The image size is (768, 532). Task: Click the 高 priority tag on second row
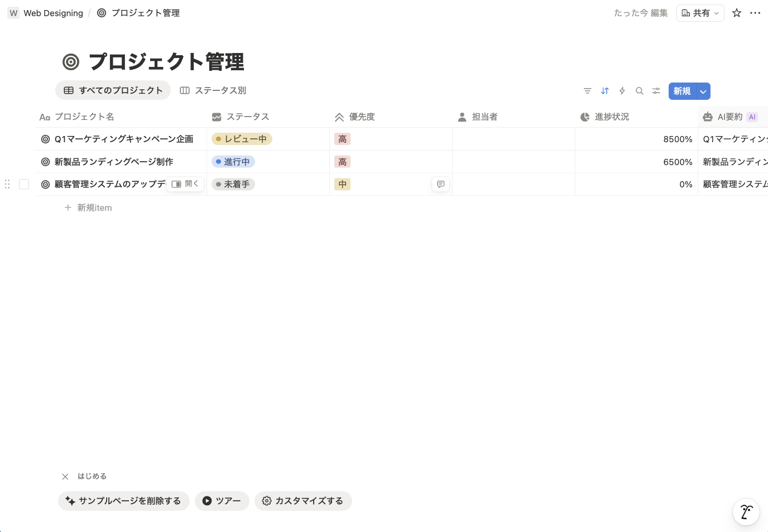(x=342, y=162)
